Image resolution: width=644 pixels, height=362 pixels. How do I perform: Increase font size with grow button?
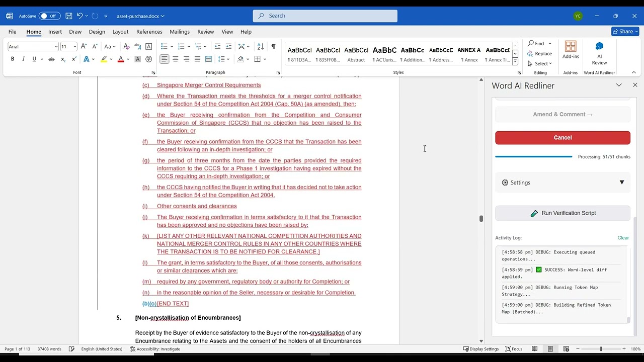click(x=84, y=46)
